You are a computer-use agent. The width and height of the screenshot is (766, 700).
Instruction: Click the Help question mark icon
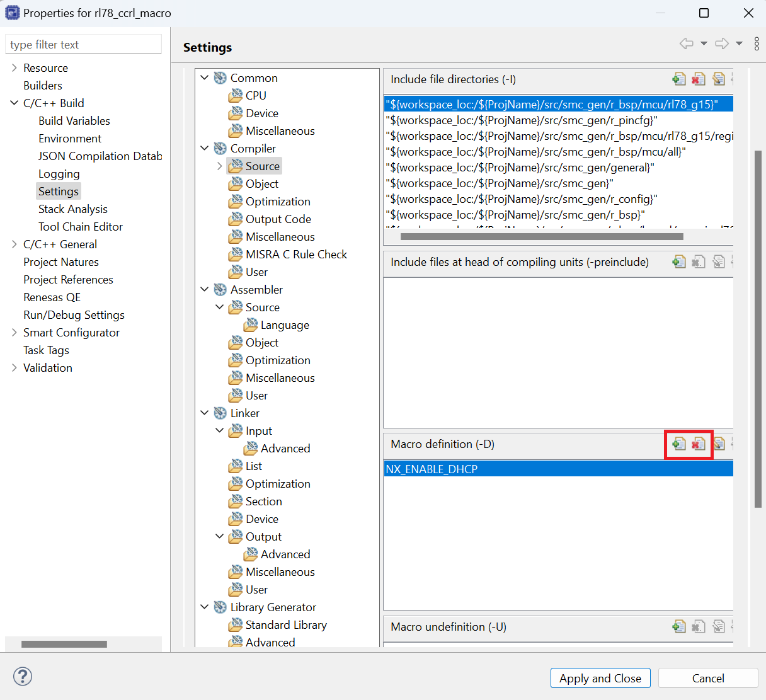pos(23,677)
